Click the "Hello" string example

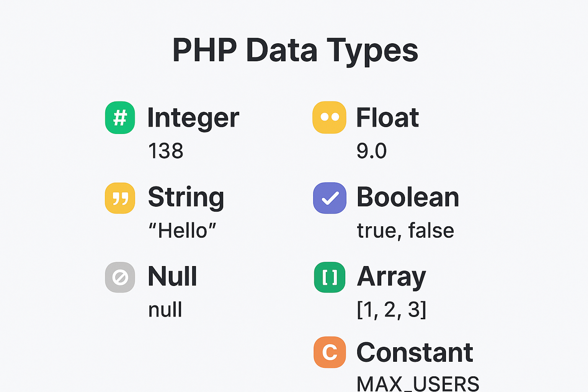point(182,230)
